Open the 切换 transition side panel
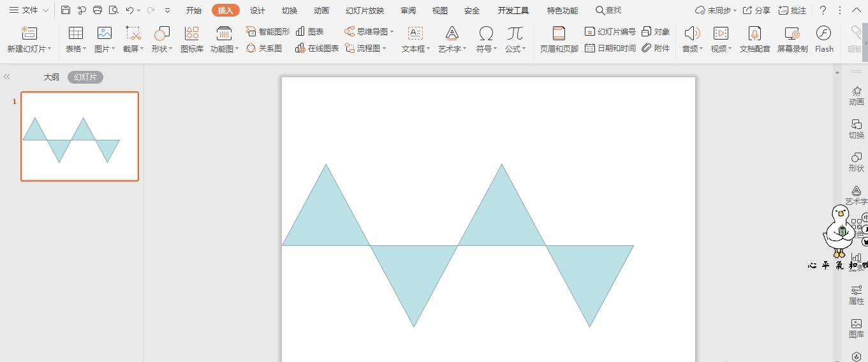Viewport: 868px width, 362px height. point(857,130)
